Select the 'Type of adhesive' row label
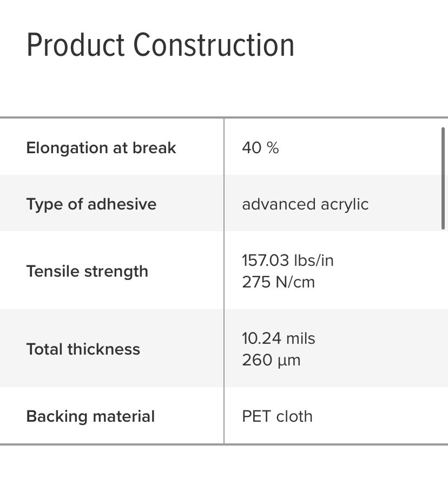Screen dimensions: 448x497 point(91,204)
